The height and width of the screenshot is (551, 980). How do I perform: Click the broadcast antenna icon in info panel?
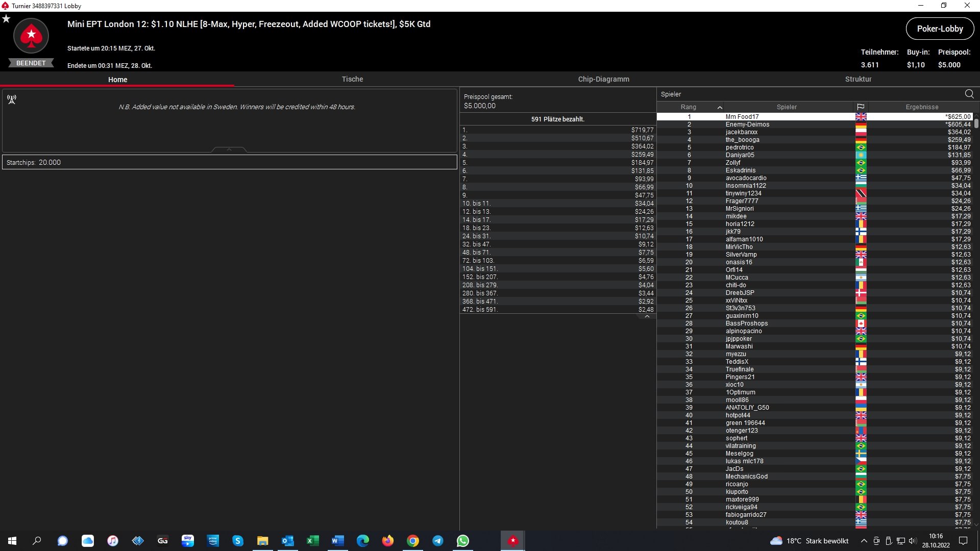[x=12, y=99]
